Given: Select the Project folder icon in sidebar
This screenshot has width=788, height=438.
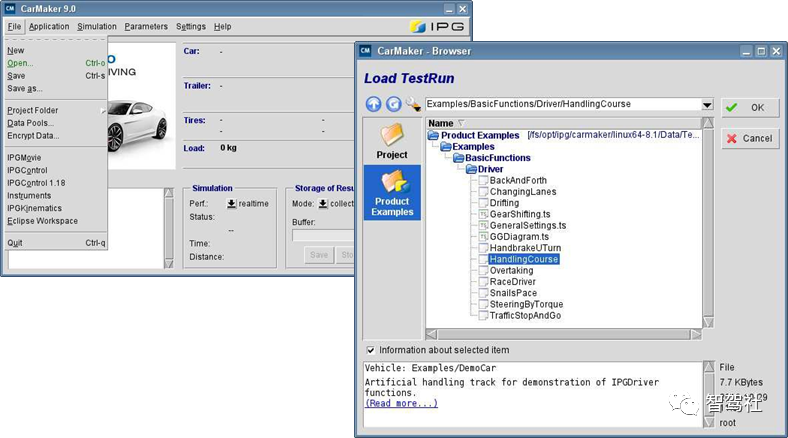Looking at the screenshot, I should 392,141.
